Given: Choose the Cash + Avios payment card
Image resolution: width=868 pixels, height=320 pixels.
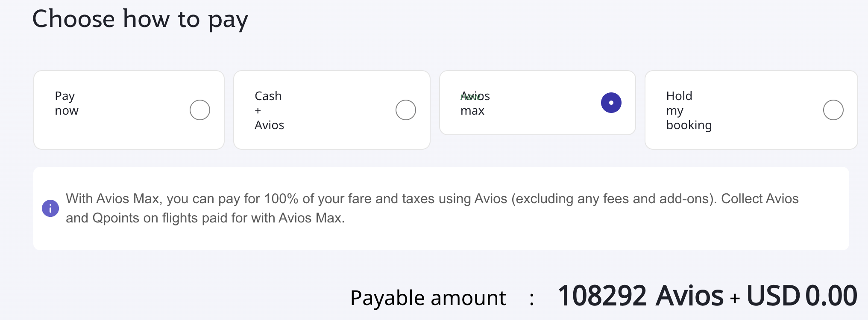Looking at the screenshot, I should click(331, 110).
